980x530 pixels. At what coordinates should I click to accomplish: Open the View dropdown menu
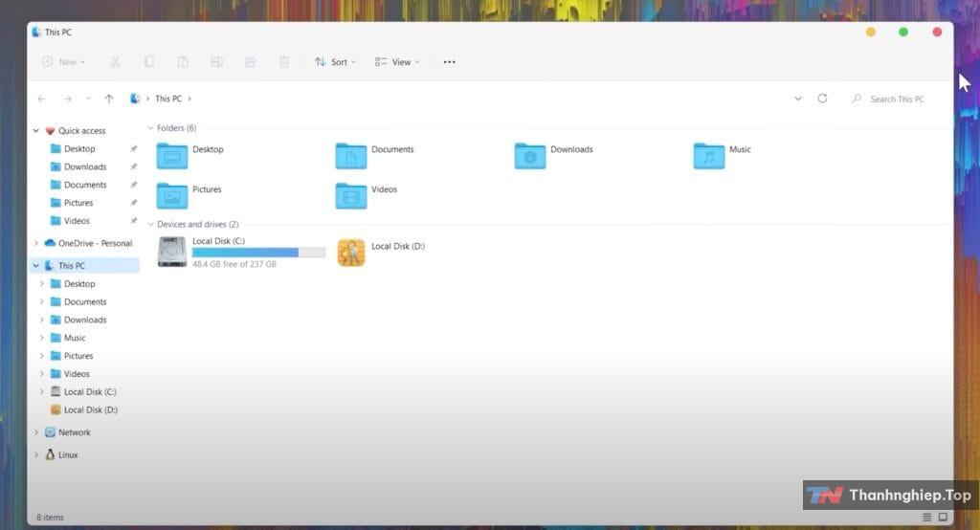pos(397,62)
